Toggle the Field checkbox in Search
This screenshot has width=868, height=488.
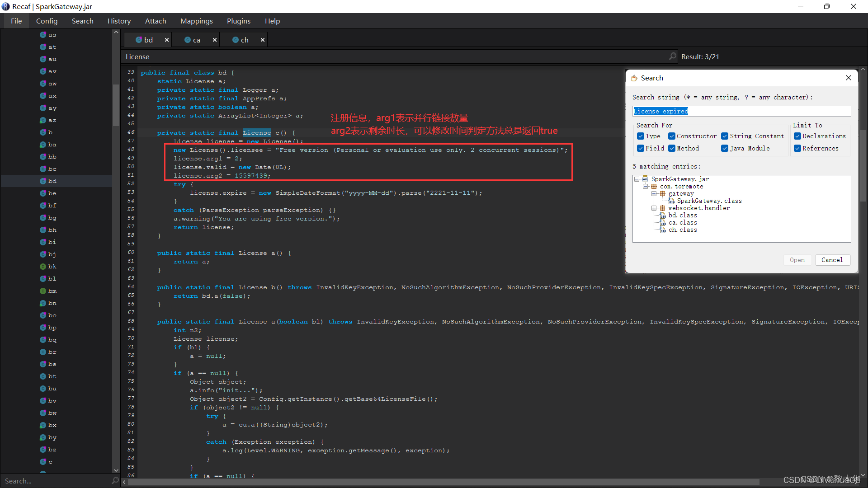point(642,148)
